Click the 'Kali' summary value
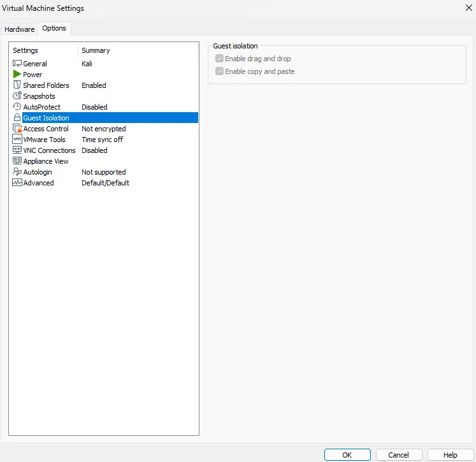This screenshot has width=476, height=462. 87,64
